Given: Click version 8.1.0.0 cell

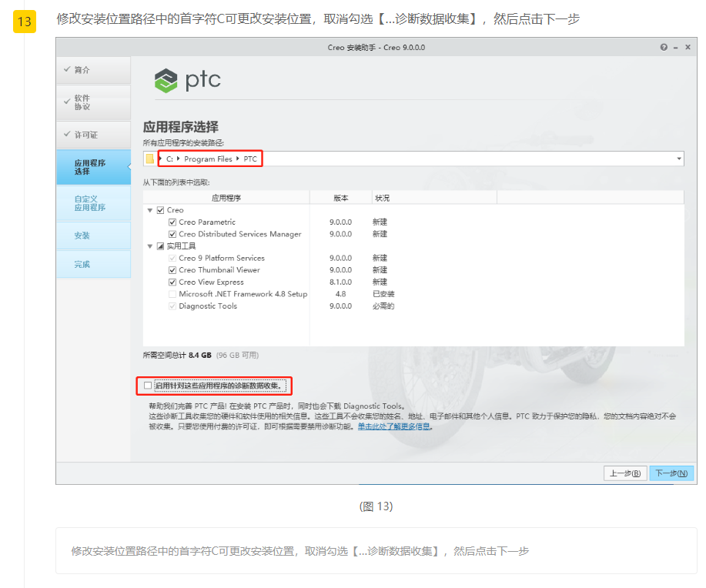Looking at the screenshot, I should click(x=340, y=282).
